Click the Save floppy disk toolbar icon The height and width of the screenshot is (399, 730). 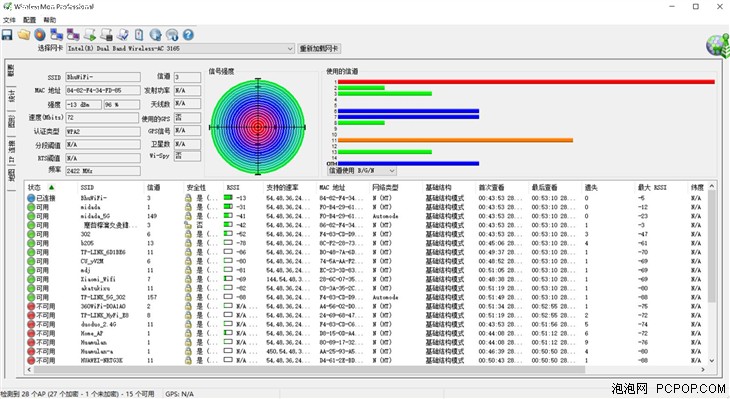click(x=7, y=34)
